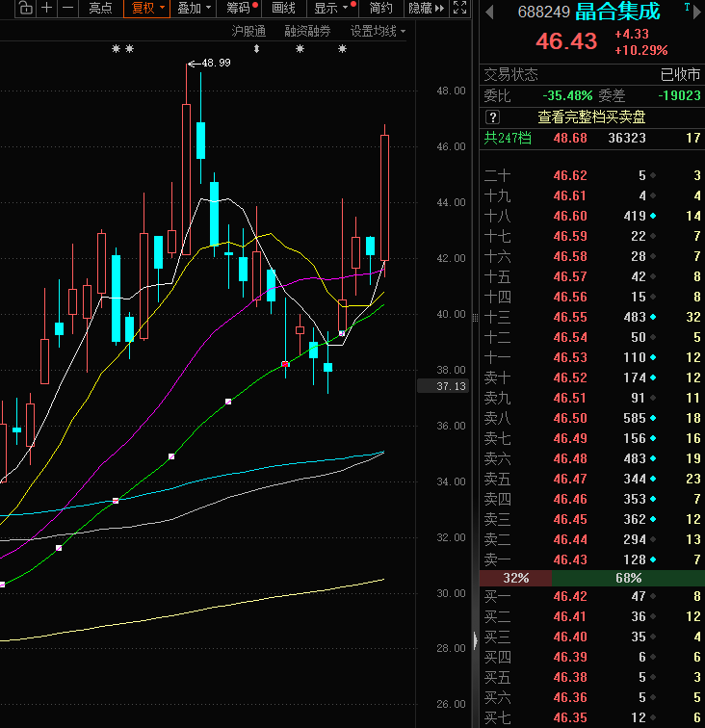Click the 32% buy-side ratio bar
Viewport: 705px width, 728px height.
(x=515, y=578)
